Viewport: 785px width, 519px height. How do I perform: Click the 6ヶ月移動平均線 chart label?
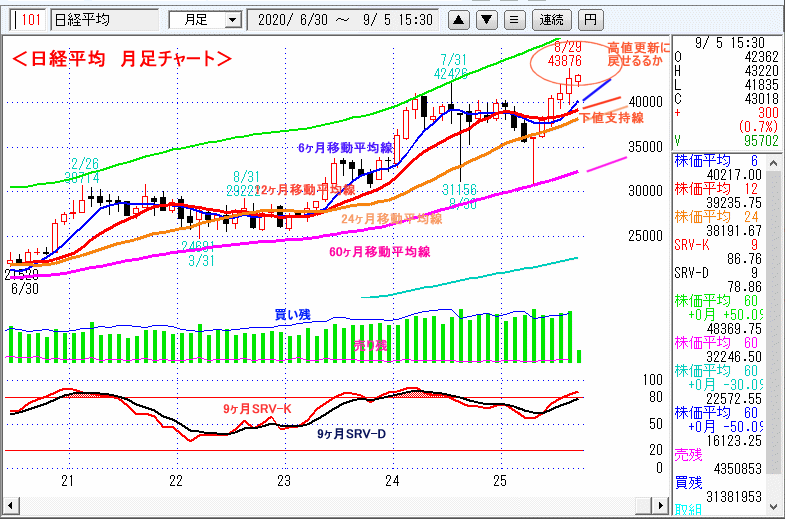pos(345,148)
